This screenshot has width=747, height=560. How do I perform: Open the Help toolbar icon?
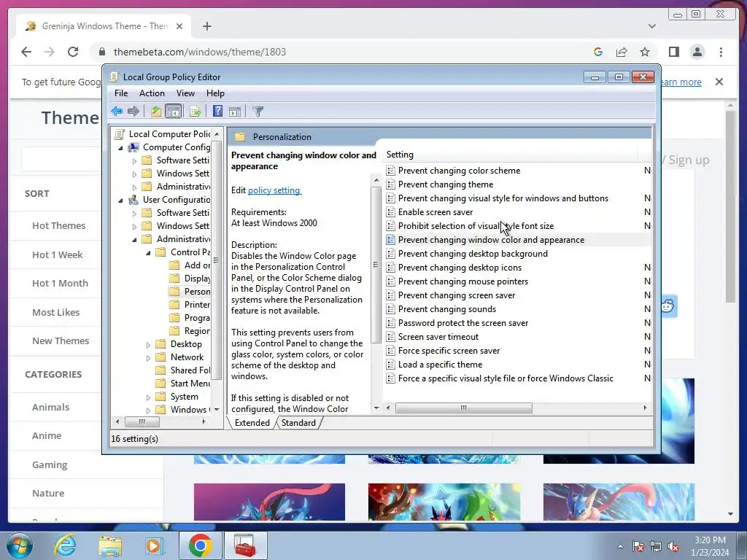click(217, 112)
